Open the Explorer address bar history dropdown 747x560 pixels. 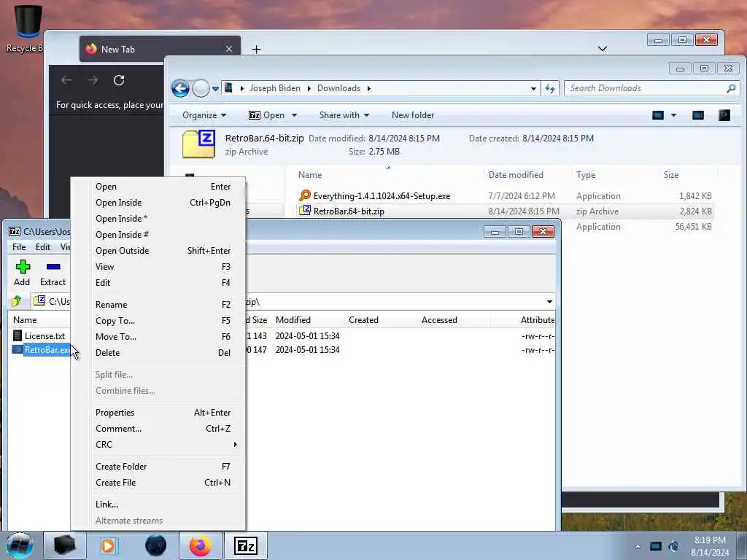click(x=533, y=88)
